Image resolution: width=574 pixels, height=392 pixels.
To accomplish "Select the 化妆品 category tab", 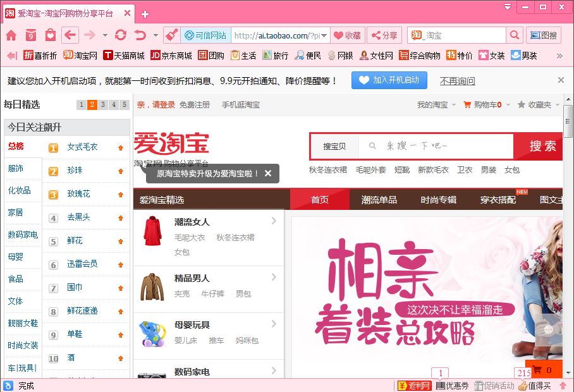I will [20, 190].
